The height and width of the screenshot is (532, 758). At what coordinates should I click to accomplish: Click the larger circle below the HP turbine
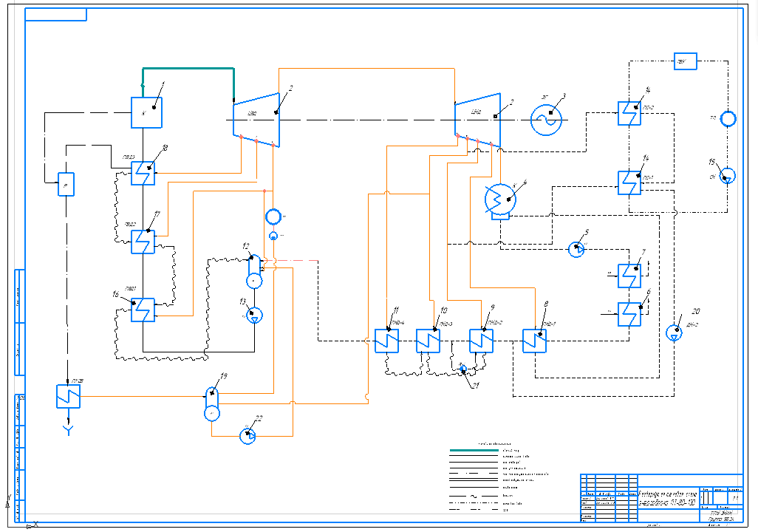click(x=273, y=216)
